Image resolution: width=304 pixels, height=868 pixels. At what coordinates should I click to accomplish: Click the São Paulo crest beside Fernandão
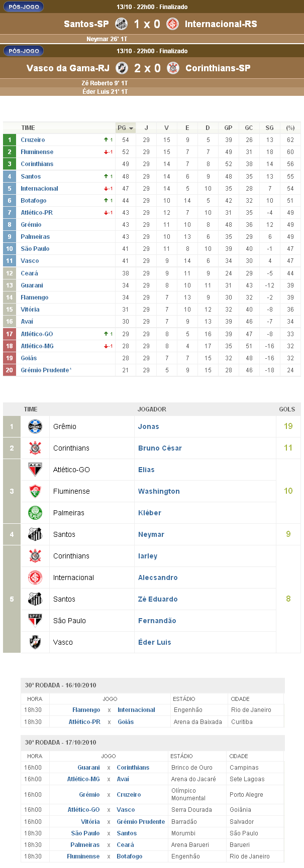click(35, 621)
